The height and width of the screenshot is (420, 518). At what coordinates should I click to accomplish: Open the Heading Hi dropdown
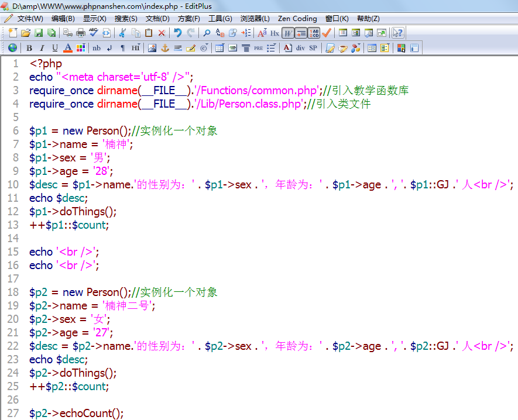click(x=135, y=48)
